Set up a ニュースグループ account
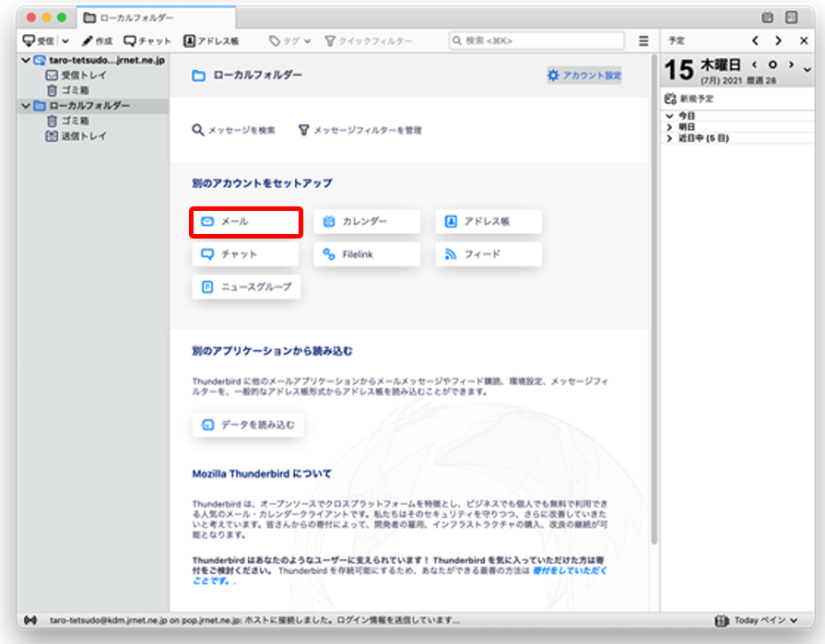The width and height of the screenshot is (825, 644). [246, 287]
